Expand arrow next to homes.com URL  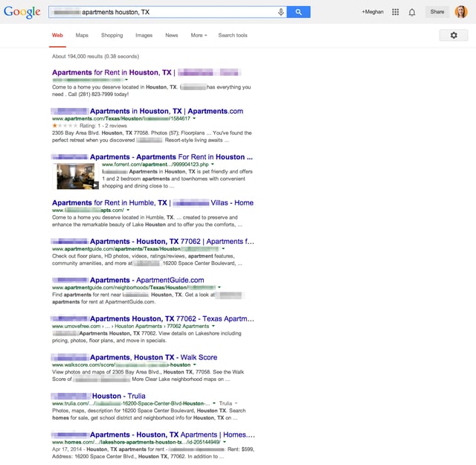225,442
